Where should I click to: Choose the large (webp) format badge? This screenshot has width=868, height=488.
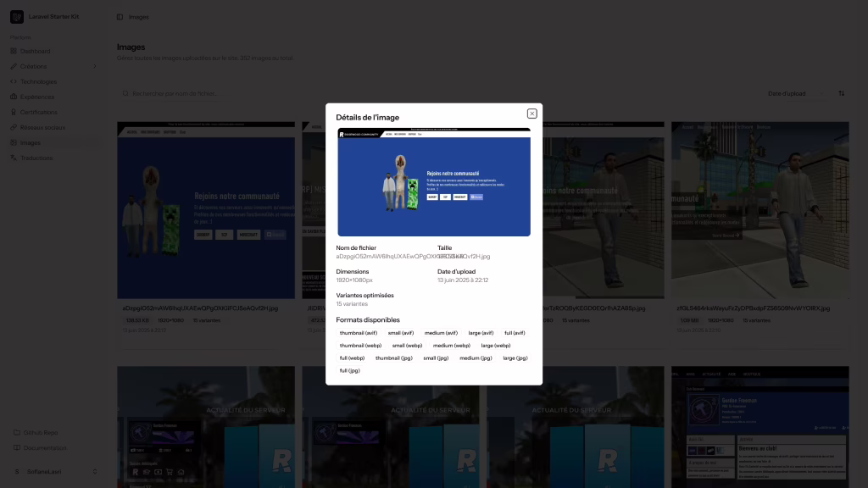495,346
